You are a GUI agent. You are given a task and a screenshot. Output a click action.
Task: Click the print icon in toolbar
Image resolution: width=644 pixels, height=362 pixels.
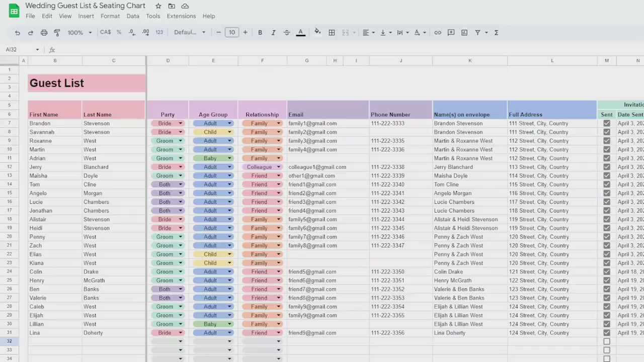tap(44, 33)
